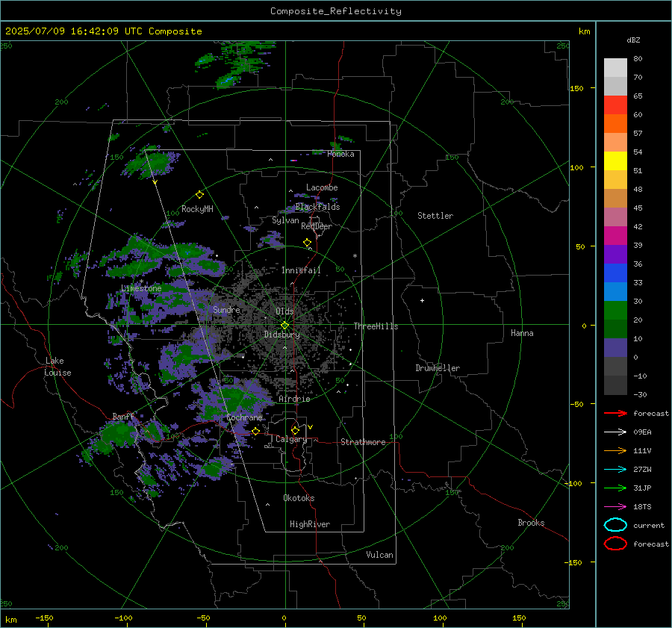This screenshot has height=628, width=672.
Task: Click the Composite_Reflectivity title text
Action: point(336,11)
